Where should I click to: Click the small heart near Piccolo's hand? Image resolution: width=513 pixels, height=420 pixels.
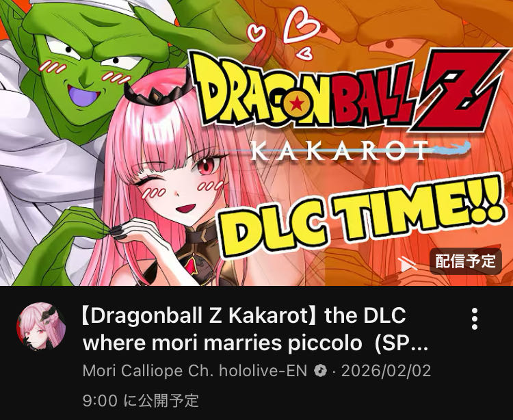tap(256, 33)
